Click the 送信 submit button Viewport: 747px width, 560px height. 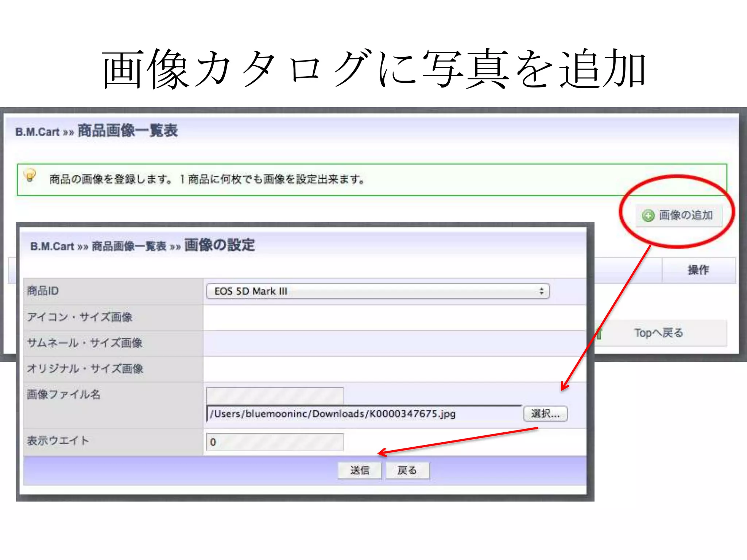[360, 470]
